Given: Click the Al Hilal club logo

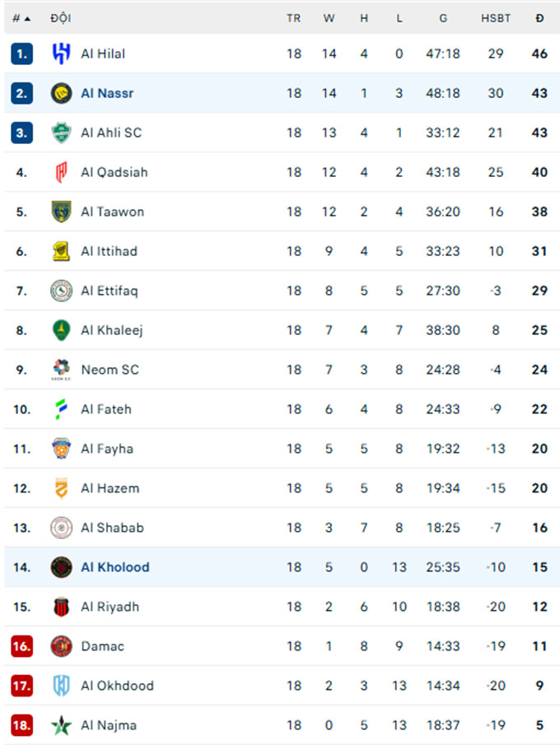Looking at the screenshot, I should (x=62, y=54).
